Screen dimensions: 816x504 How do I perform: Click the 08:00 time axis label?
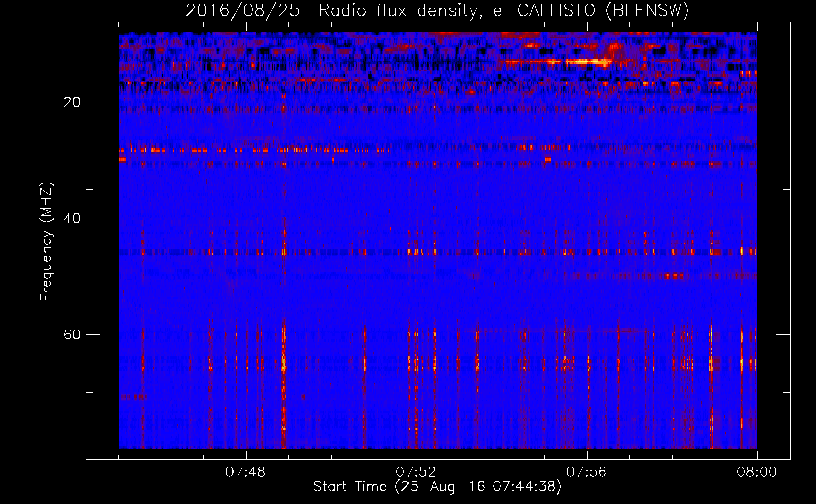pos(757,472)
